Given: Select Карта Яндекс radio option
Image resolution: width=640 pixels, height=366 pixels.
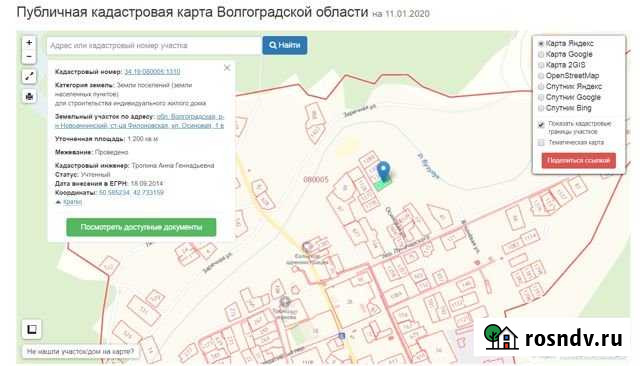Looking at the screenshot, I should point(541,43).
